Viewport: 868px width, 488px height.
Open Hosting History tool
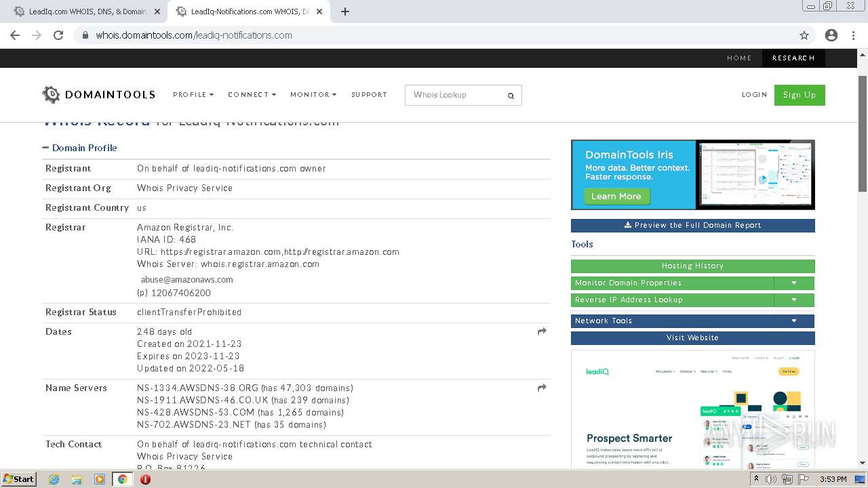pyautogui.click(x=692, y=266)
